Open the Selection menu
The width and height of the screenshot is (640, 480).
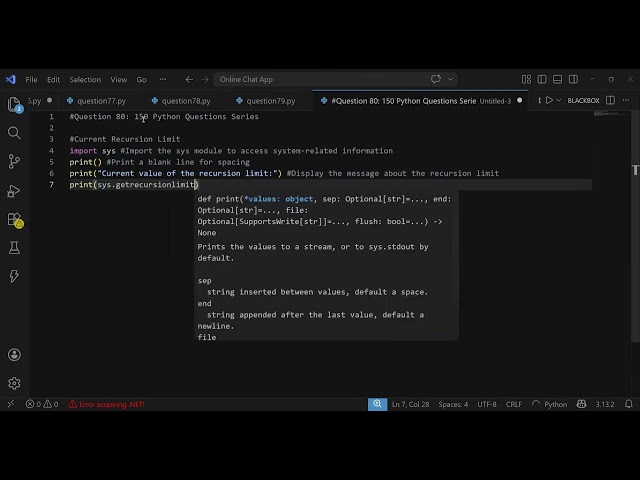tap(85, 80)
